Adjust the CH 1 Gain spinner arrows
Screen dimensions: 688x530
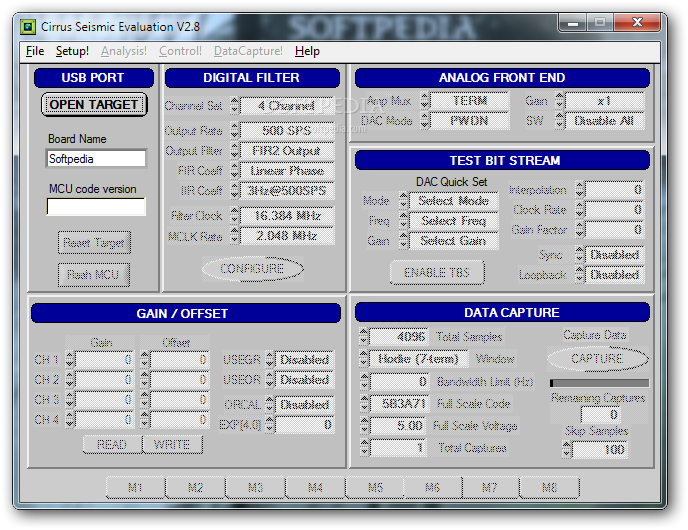(x=69, y=359)
